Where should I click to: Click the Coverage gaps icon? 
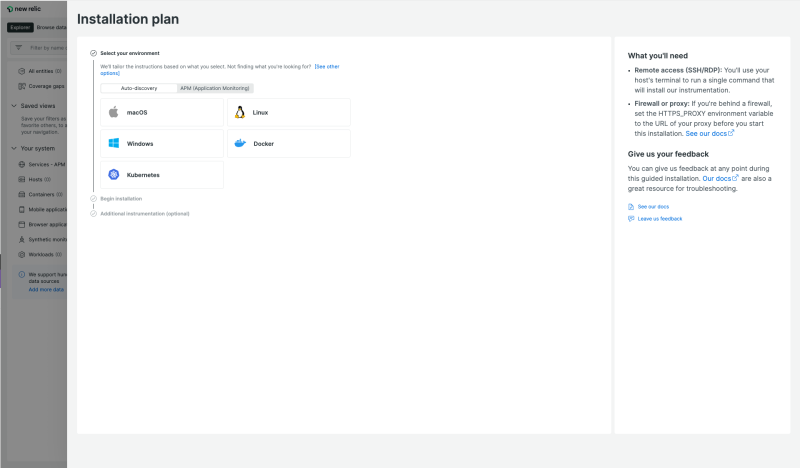click(21, 86)
